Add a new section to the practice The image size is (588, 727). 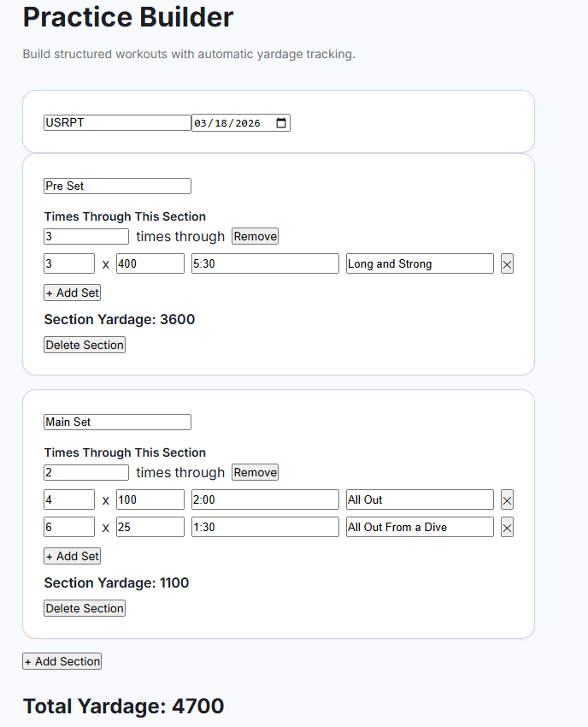click(62, 660)
